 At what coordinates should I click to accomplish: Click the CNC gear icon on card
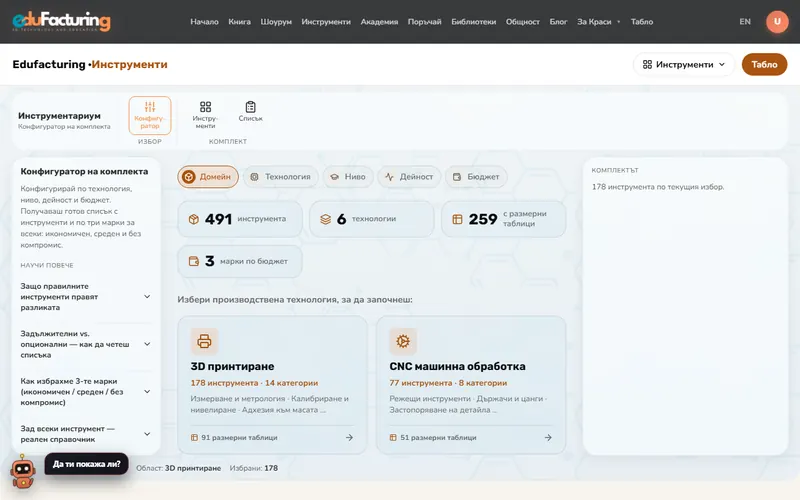coord(403,341)
